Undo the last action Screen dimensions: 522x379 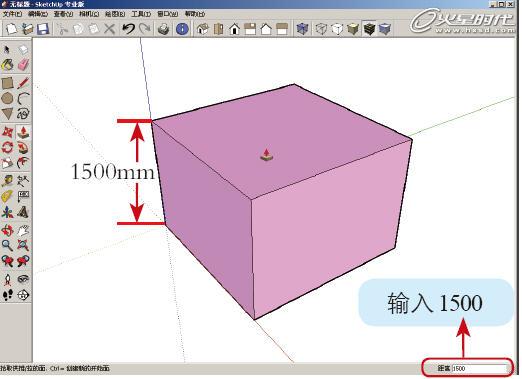point(128,29)
